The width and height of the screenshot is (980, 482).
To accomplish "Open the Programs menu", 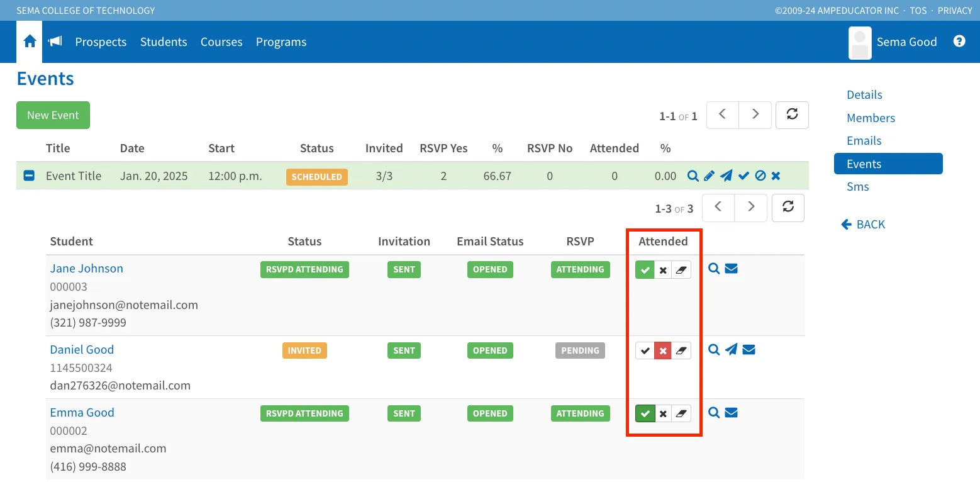I will [281, 42].
